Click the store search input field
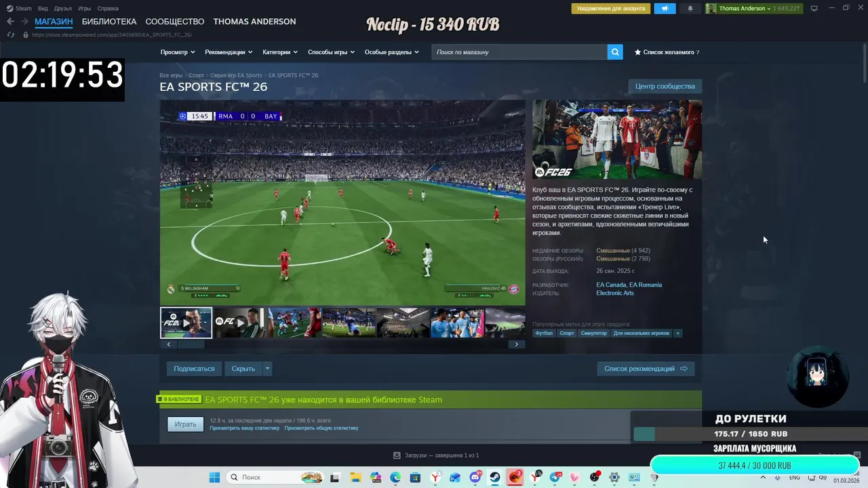Screen dimensions: 868x488 pyautogui.click(x=519, y=52)
